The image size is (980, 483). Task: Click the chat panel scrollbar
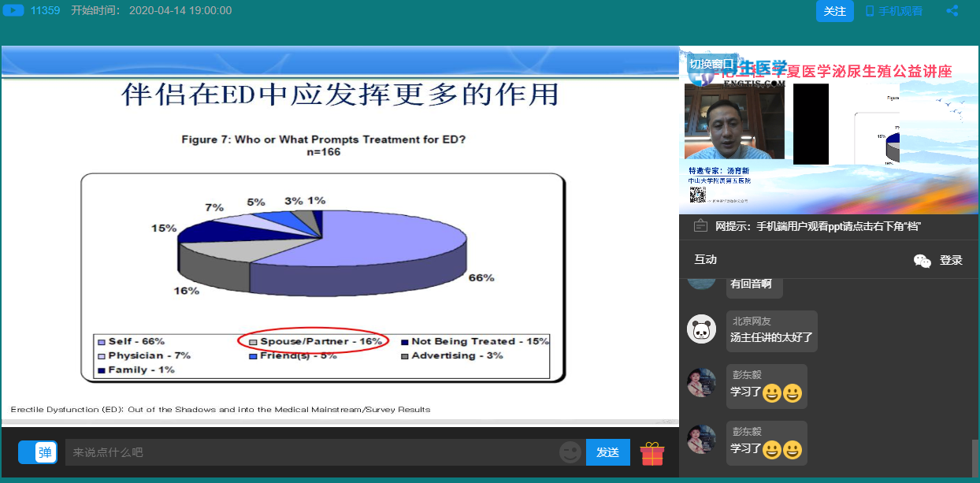tap(975, 455)
